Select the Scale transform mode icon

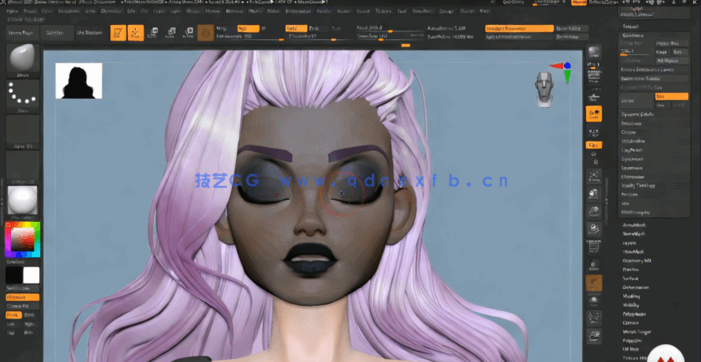(171, 33)
